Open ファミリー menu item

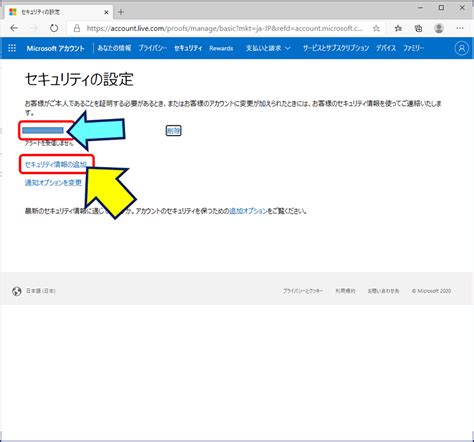click(x=413, y=48)
